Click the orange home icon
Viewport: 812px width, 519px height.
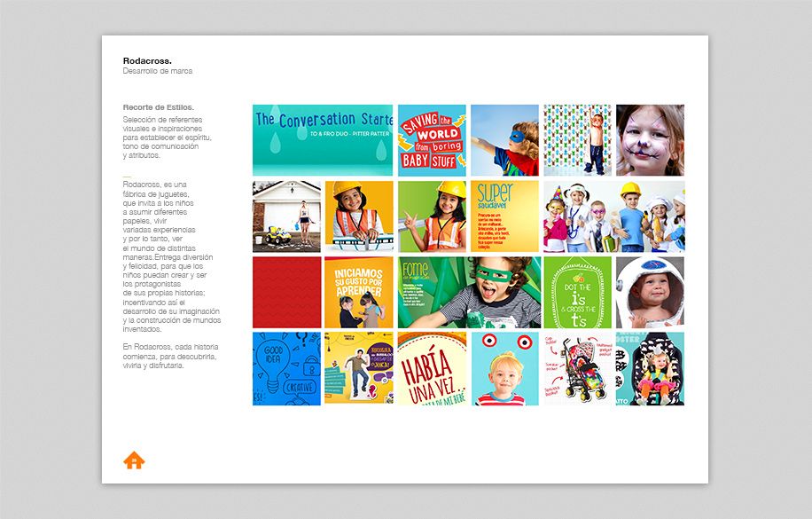pyautogui.click(x=134, y=460)
